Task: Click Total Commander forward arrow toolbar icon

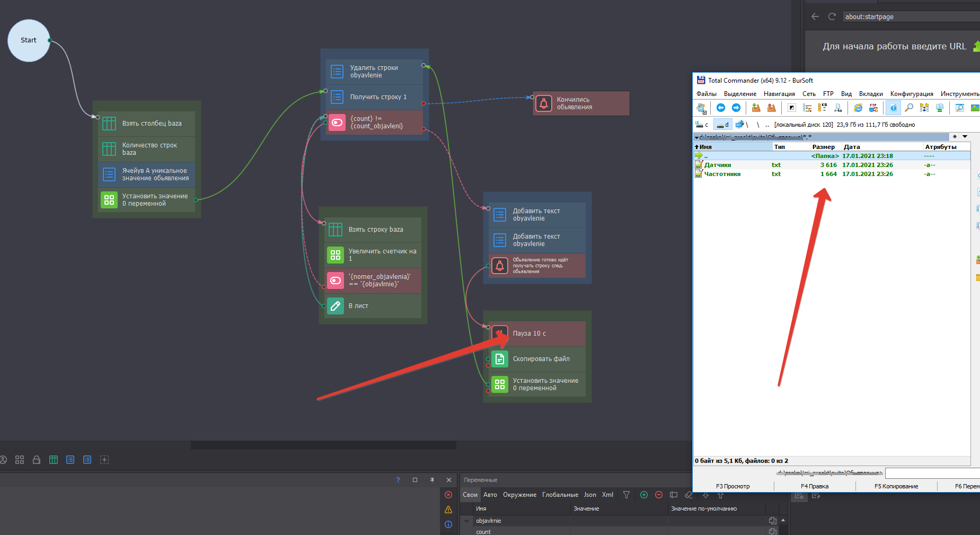Action: (736, 108)
